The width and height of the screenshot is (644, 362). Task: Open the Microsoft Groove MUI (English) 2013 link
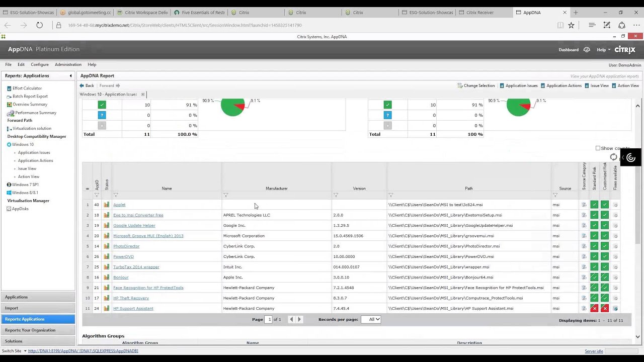pyautogui.click(x=148, y=236)
